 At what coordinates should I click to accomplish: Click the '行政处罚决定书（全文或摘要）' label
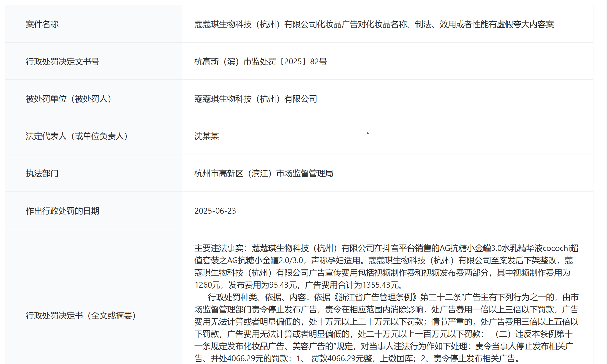tap(81, 316)
